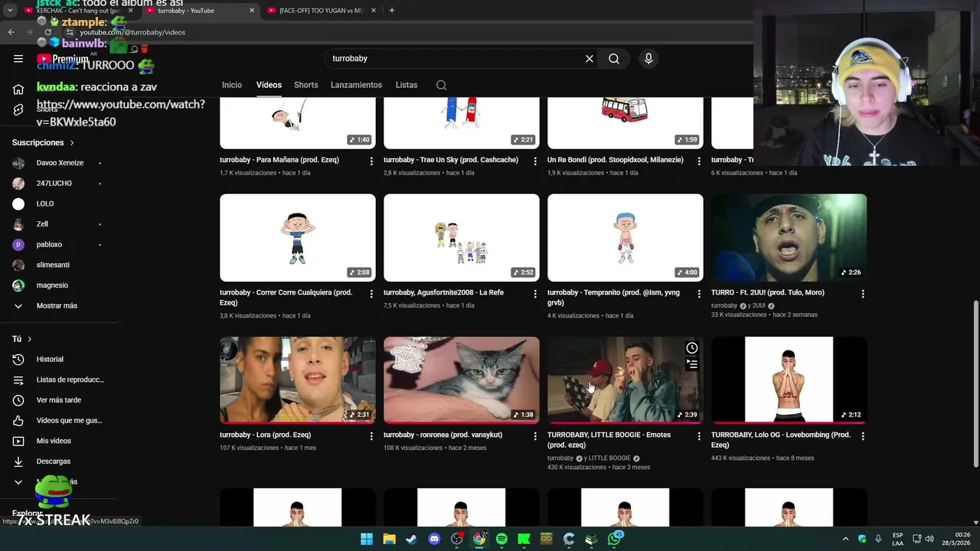Click the page vertical scrollbar thumb
The width and height of the screenshot is (980, 551).
point(975,383)
